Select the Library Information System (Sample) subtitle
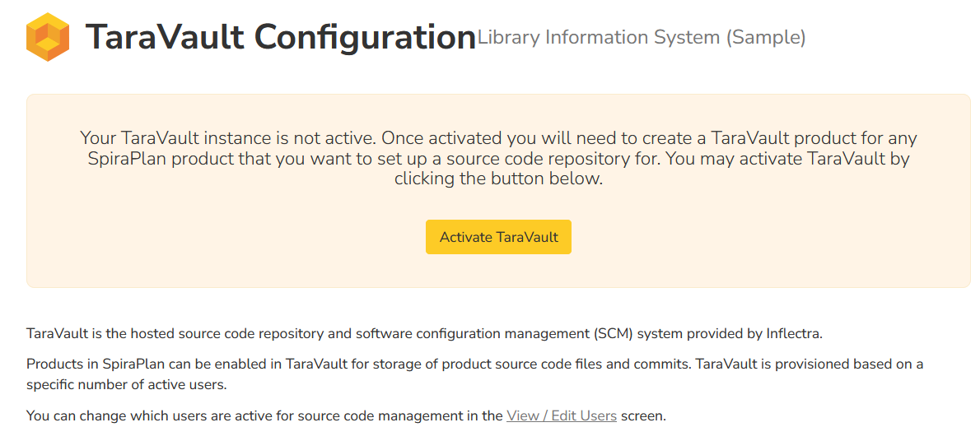This screenshot has height=441, width=980. pyautogui.click(x=641, y=37)
